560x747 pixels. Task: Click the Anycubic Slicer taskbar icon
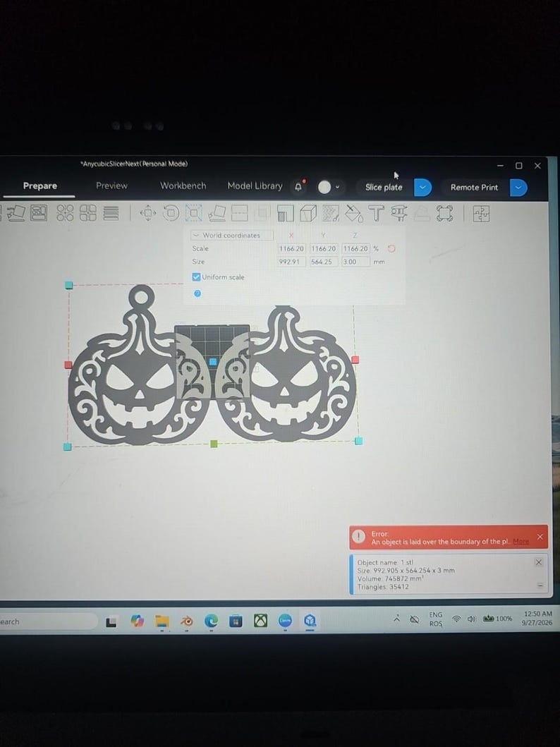pos(310,620)
